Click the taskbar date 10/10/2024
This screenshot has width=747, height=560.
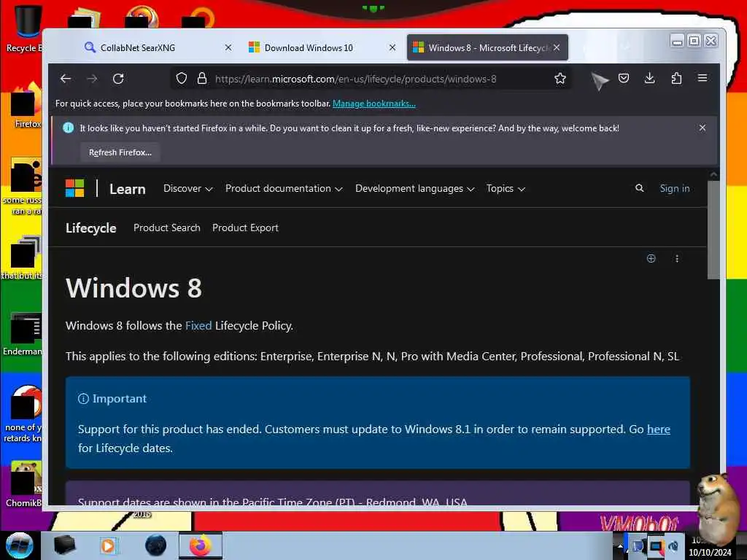pos(710,553)
